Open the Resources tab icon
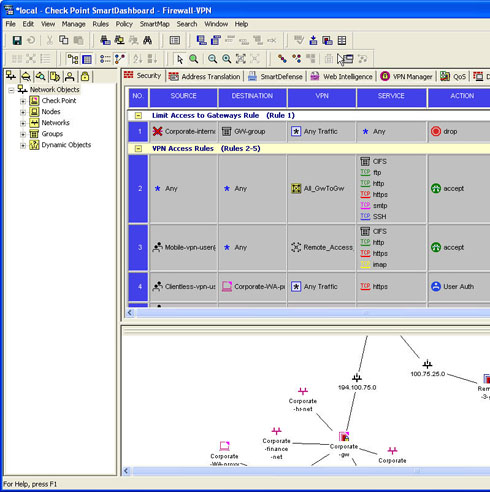Viewport: 490px width, 492px height. coord(40,77)
